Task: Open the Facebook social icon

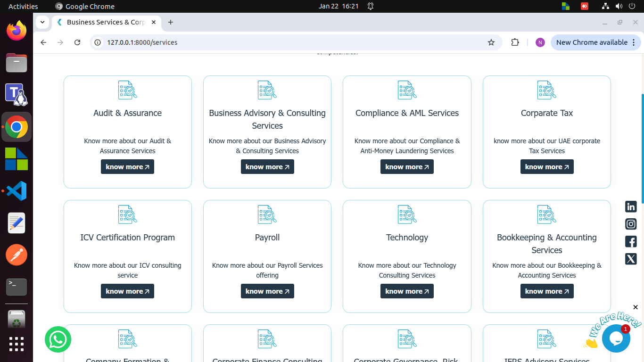Action: click(631, 242)
